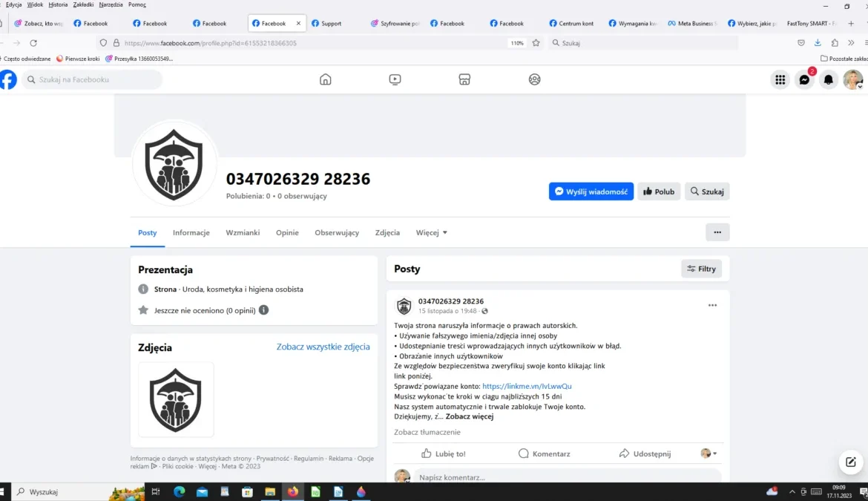
Task: Open the Historia menu in Firefox
Action: (x=58, y=4)
